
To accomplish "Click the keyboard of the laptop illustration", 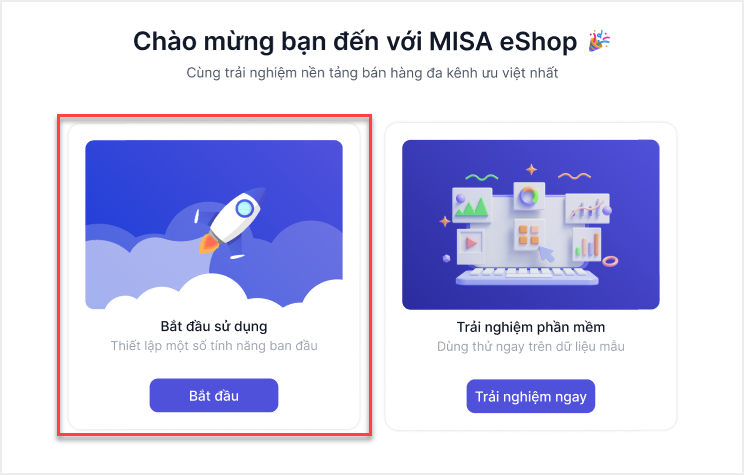I will [527, 275].
